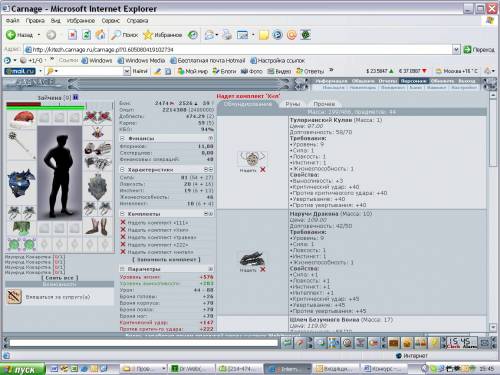Click the mace weapon item slot
Screen dimensions: 500x375
point(22,145)
